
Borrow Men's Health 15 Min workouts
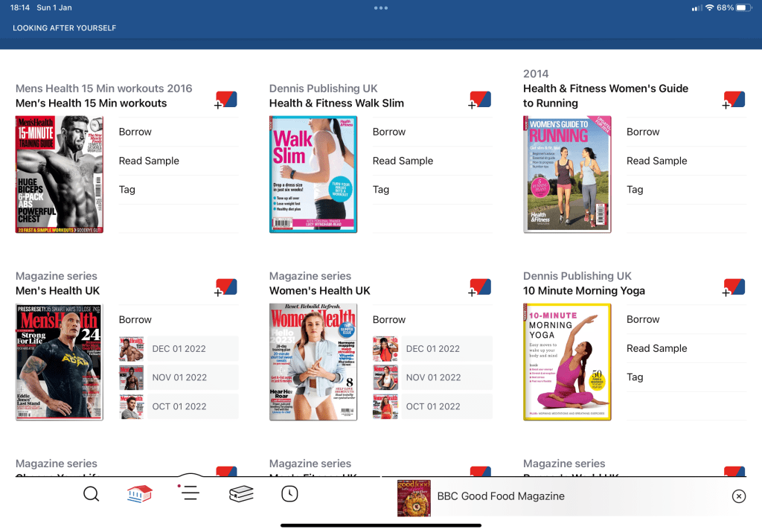click(x=135, y=132)
